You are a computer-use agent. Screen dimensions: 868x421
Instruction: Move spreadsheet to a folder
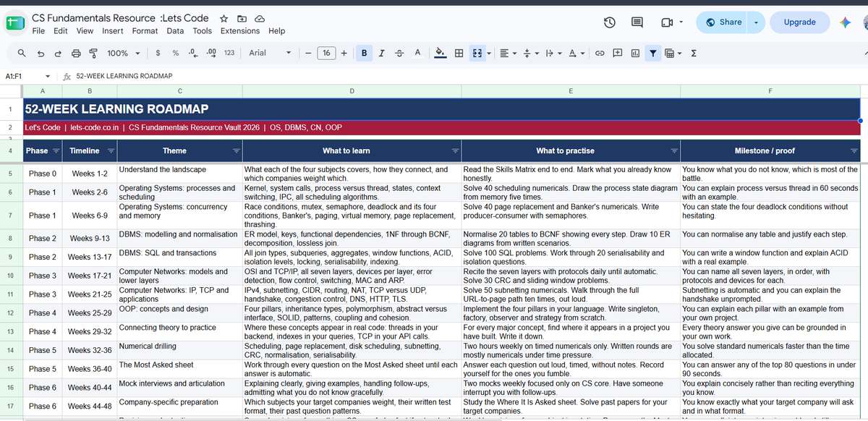pos(242,18)
